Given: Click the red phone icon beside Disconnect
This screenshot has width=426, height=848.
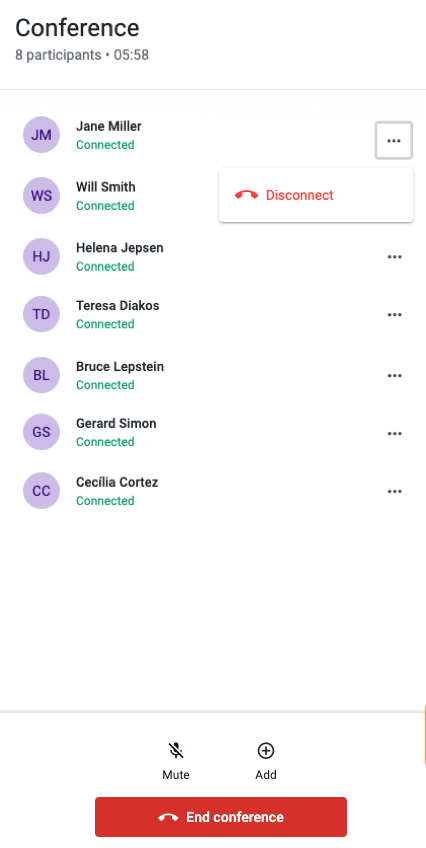Looking at the screenshot, I should click(246, 195).
